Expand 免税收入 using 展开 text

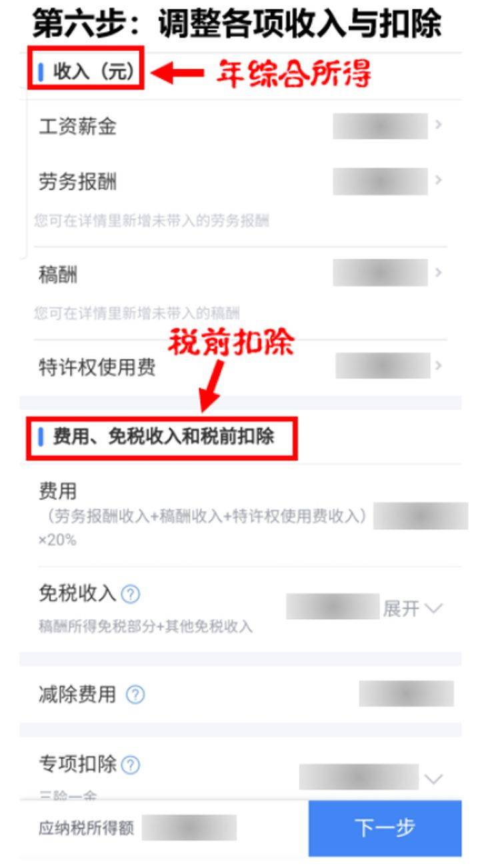tap(401, 608)
